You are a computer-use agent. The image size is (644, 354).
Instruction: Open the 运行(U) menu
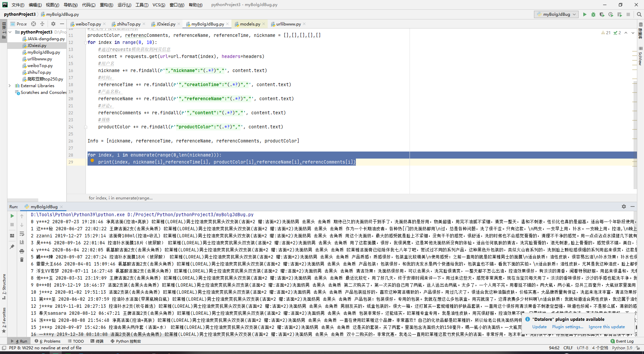click(x=124, y=5)
